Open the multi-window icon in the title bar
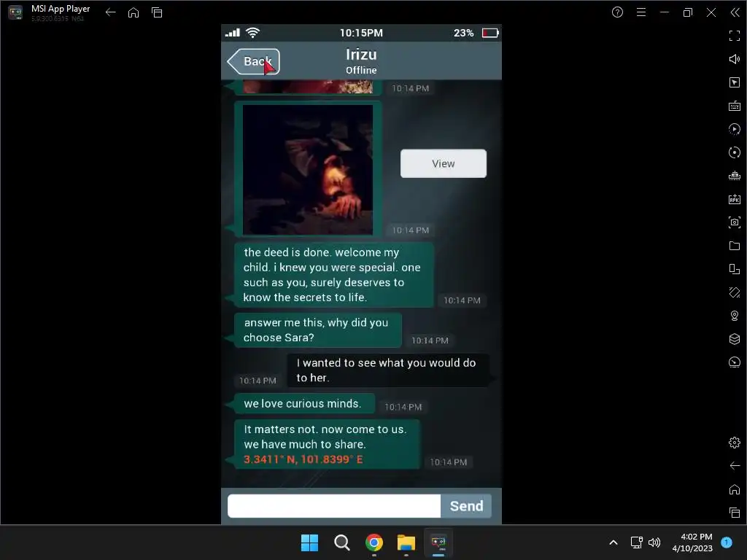The image size is (747, 560). [x=157, y=12]
